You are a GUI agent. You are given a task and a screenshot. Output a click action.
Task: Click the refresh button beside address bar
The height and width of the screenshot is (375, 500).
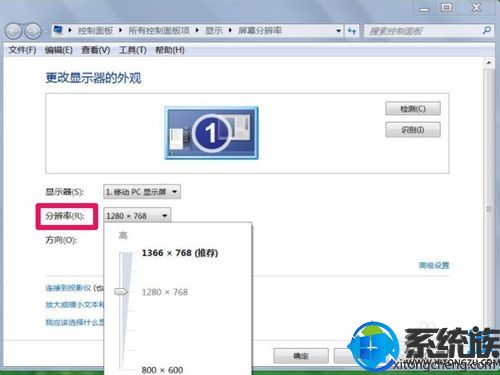[x=352, y=31]
